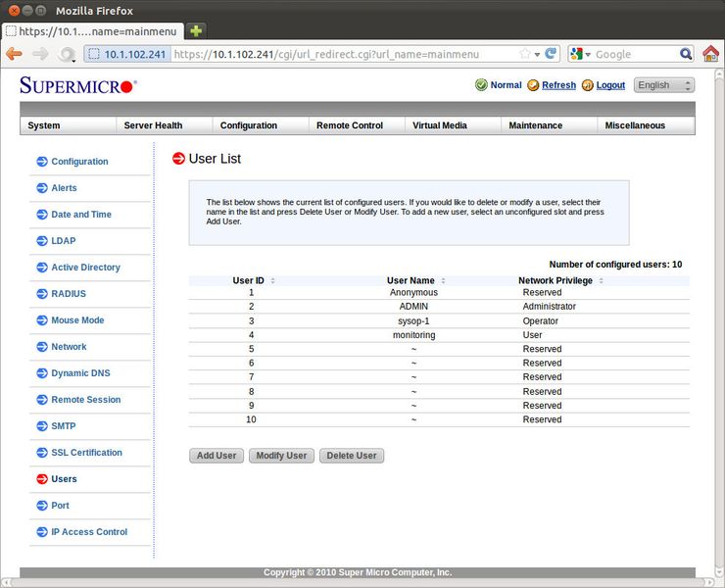Viewport: 725px width, 588px height.
Task: Select the monitoring user row
Action: coord(439,335)
